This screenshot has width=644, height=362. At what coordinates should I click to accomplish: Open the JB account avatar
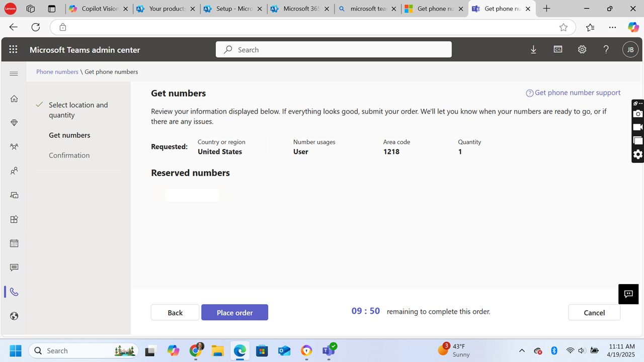click(x=630, y=49)
